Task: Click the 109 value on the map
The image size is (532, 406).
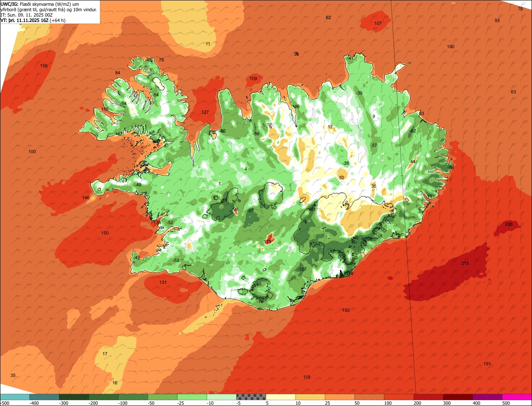Action: (x=253, y=78)
